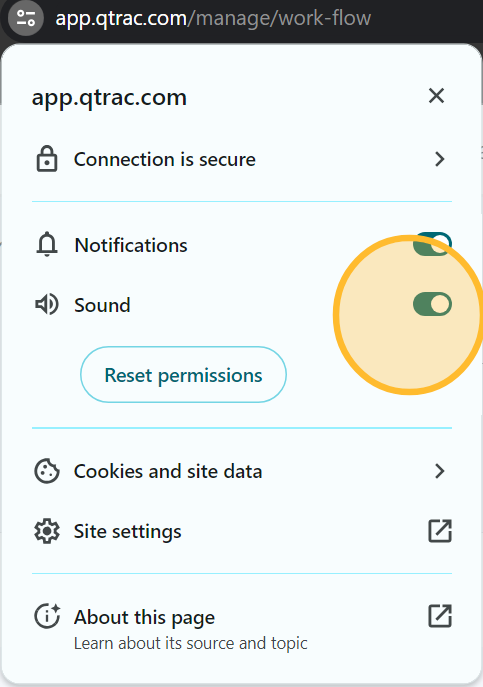
Task: Select the Cookies and site data entry
Action: pyautogui.click(x=242, y=471)
